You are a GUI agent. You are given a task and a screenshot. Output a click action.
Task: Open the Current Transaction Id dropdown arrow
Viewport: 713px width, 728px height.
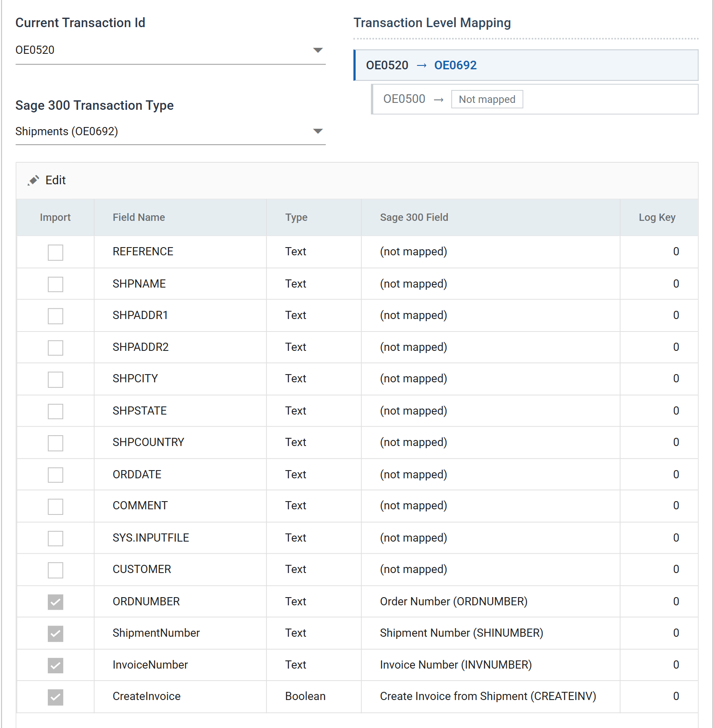point(318,50)
